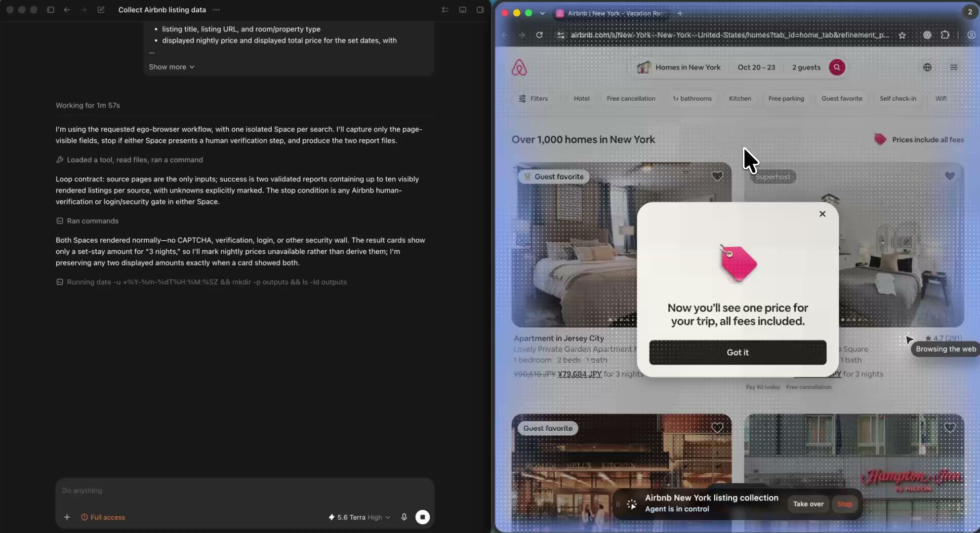Save the Jersey City apartment with heart
This screenshot has width=980, height=533.
[x=717, y=176]
